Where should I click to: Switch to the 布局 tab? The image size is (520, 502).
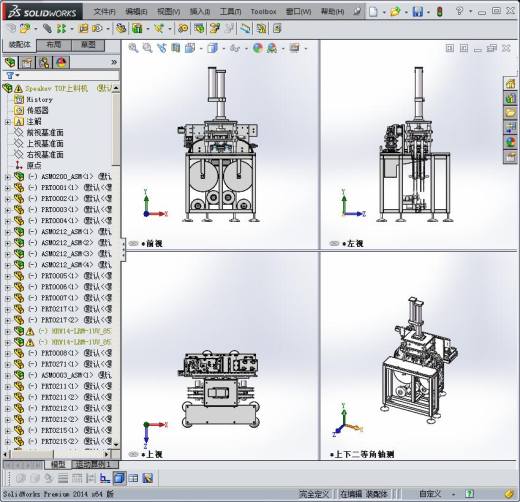[54, 45]
